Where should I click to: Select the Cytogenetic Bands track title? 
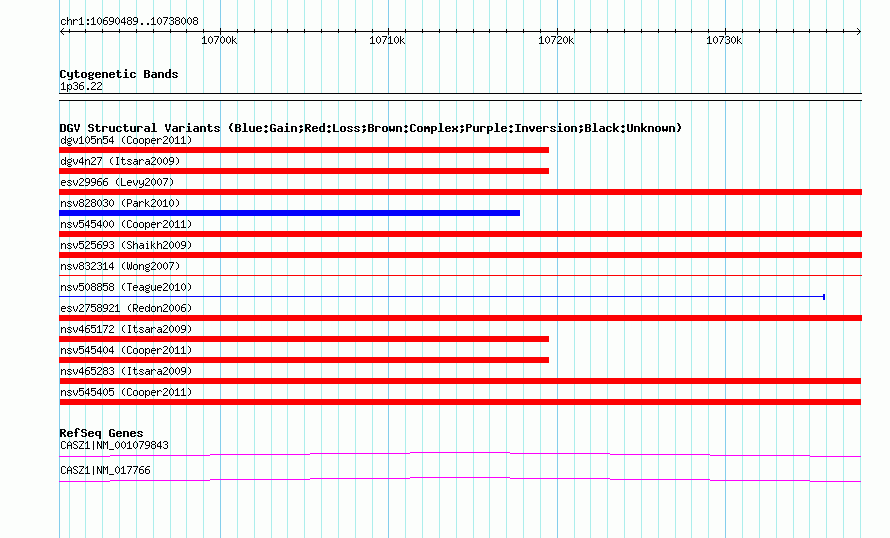[119, 74]
